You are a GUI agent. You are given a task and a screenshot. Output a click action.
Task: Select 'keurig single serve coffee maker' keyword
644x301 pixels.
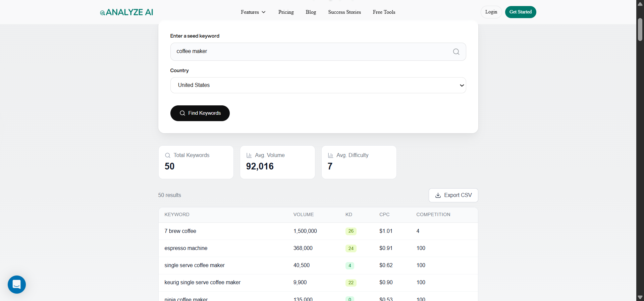tap(203, 283)
